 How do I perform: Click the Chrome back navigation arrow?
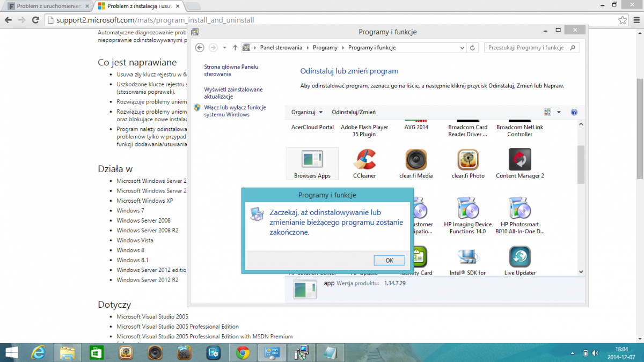tap(9, 20)
